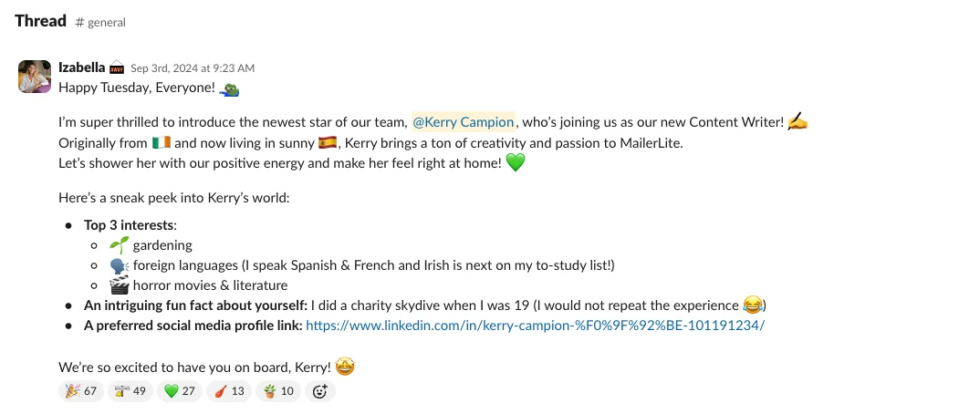Click the sender name Izabella
980x414 pixels.
pos(81,67)
